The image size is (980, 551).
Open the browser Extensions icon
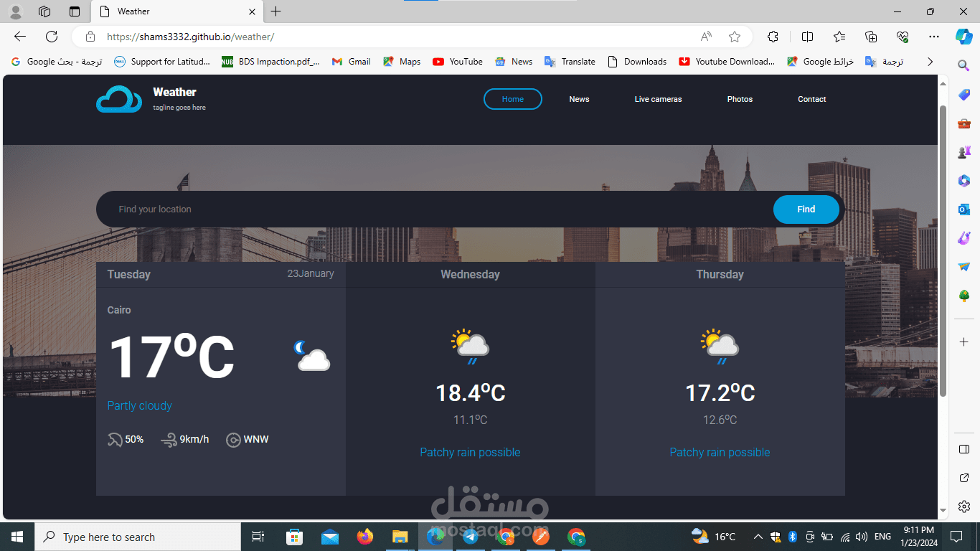[773, 37]
